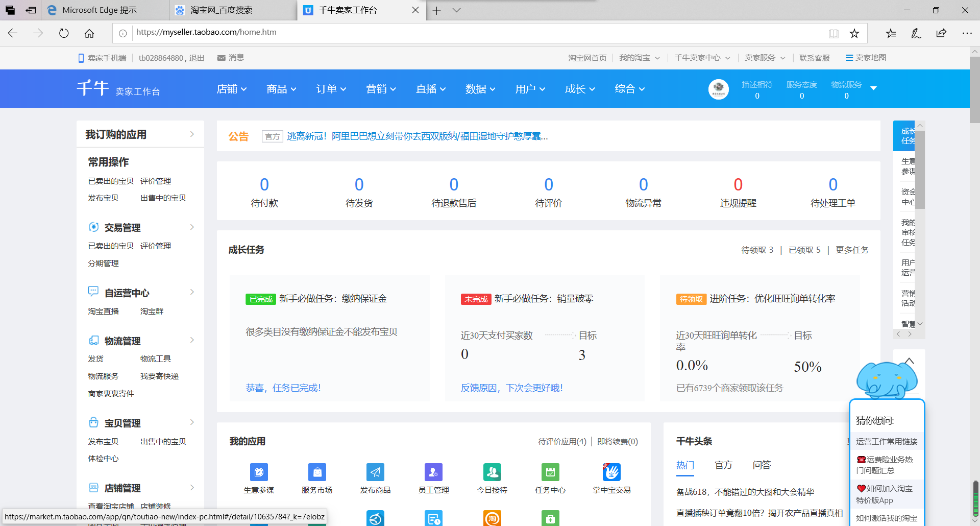Open the 服务市场 app icon
This screenshot has width=980, height=526.
coord(317,472)
